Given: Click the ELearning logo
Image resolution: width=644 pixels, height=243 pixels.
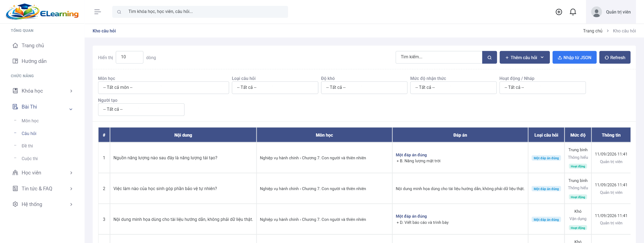Looking at the screenshot, I should [x=42, y=12].
